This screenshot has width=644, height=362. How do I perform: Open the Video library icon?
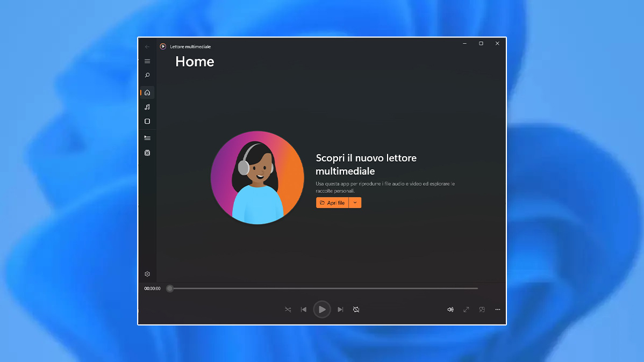[x=147, y=121]
